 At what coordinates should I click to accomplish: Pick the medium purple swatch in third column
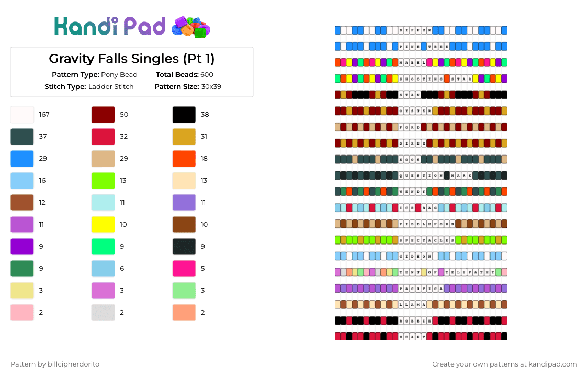click(x=184, y=203)
